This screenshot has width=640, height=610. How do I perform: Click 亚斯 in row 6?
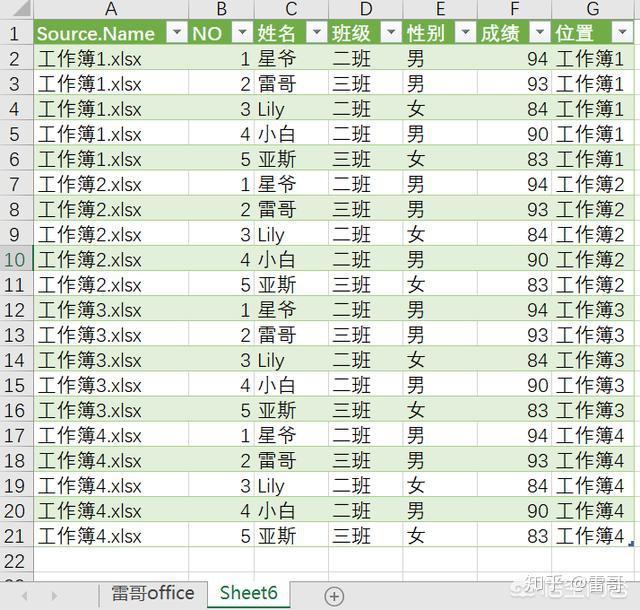click(276, 159)
